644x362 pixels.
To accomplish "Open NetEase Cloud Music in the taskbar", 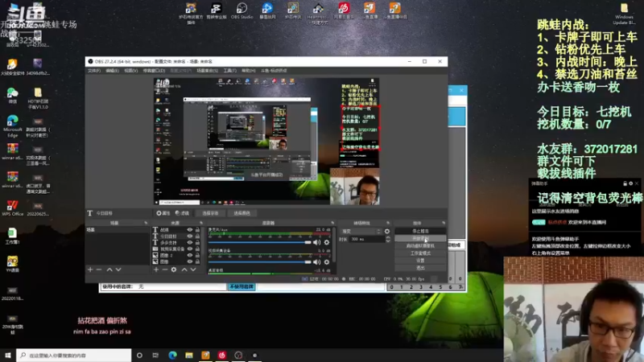I will click(222, 355).
